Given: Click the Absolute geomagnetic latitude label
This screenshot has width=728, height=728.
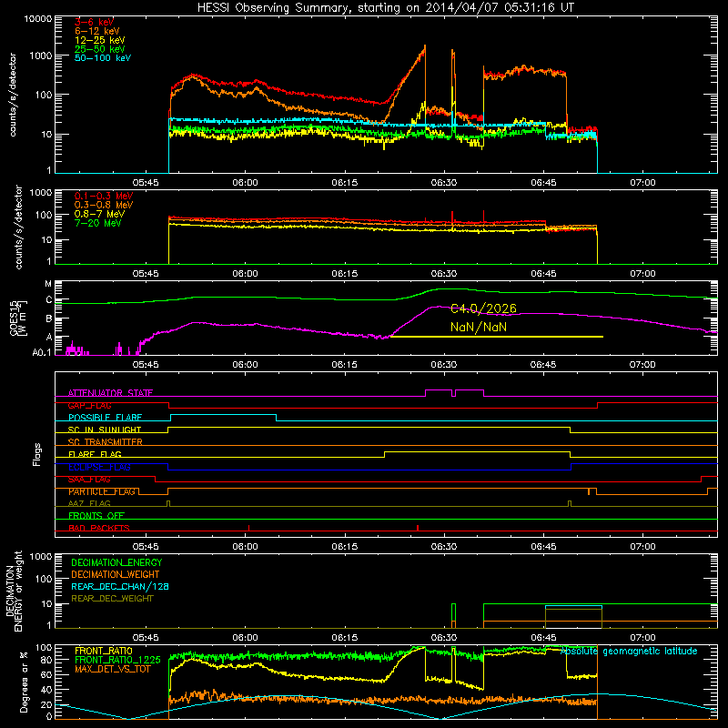Looking at the screenshot, I should [x=629, y=652].
